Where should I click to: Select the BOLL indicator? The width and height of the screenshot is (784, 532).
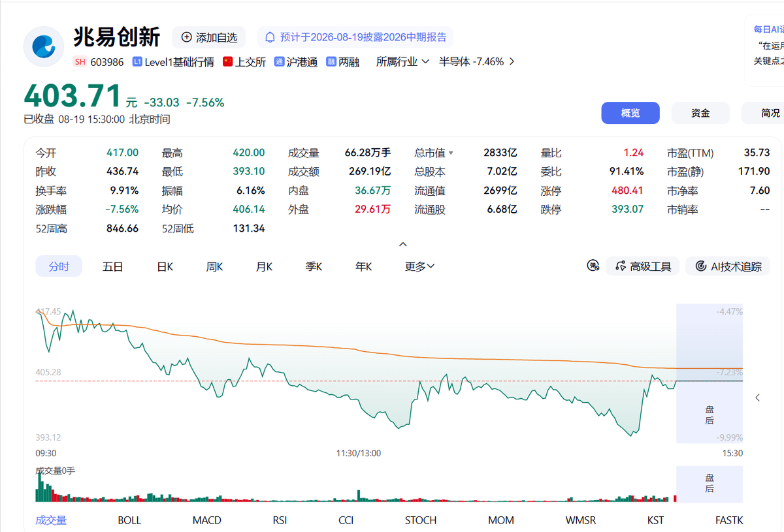[x=129, y=520]
